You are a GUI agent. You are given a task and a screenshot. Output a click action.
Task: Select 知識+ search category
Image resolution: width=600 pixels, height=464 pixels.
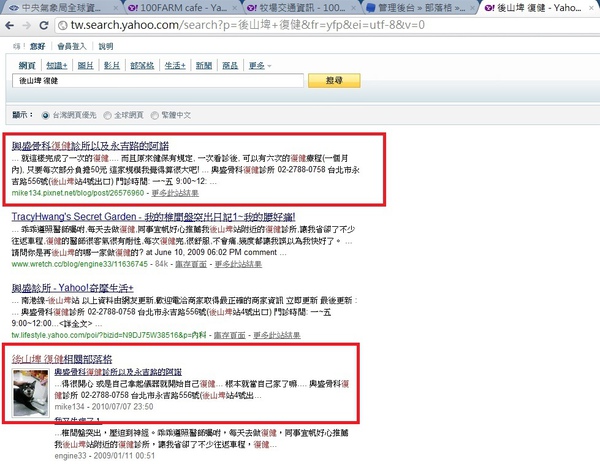tap(57, 66)
